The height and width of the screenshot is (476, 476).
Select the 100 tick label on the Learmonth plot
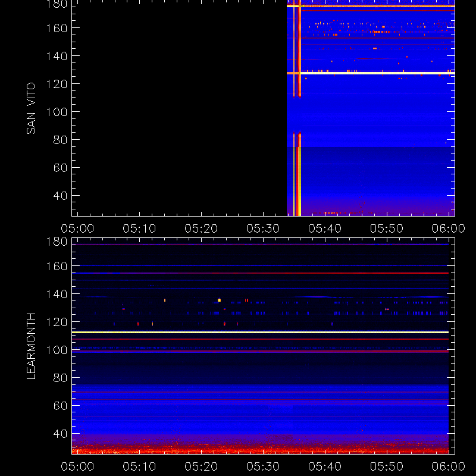click(x=57, y=350)
